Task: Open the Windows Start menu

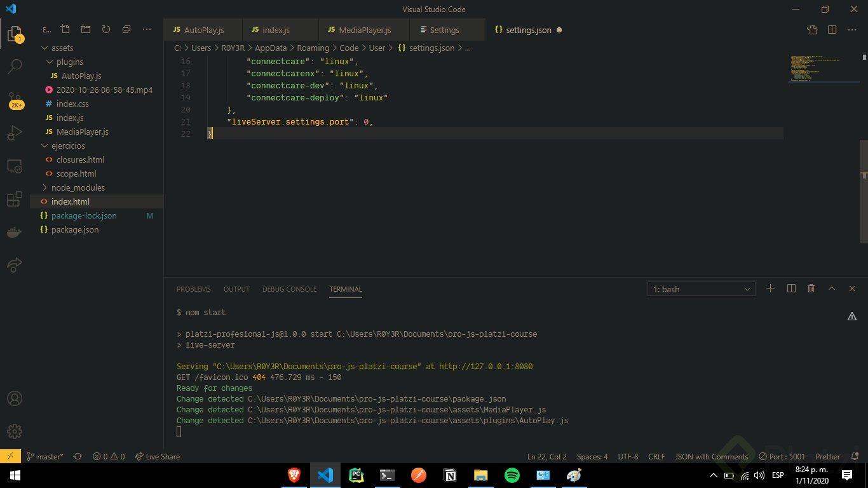Action: pos(15,475)
